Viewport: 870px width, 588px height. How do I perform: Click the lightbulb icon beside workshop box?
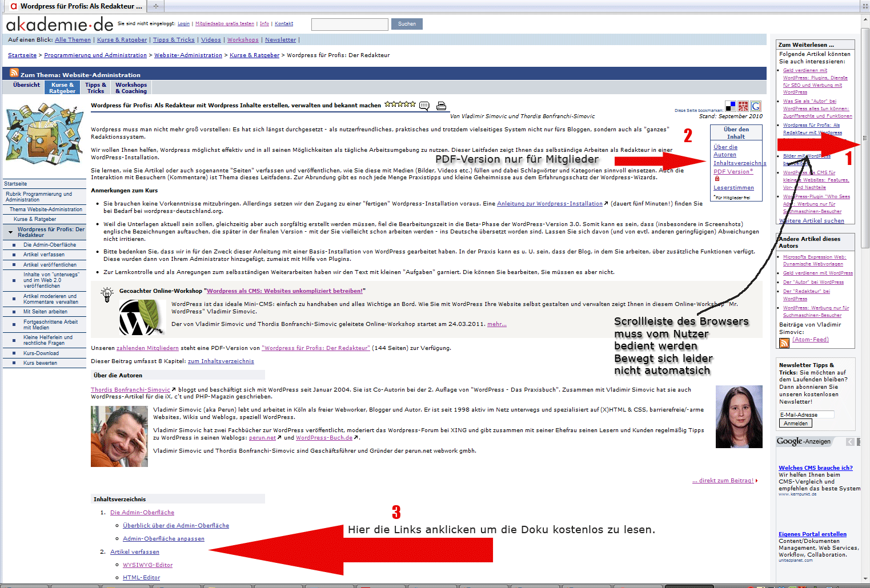(x=107, y=295)
